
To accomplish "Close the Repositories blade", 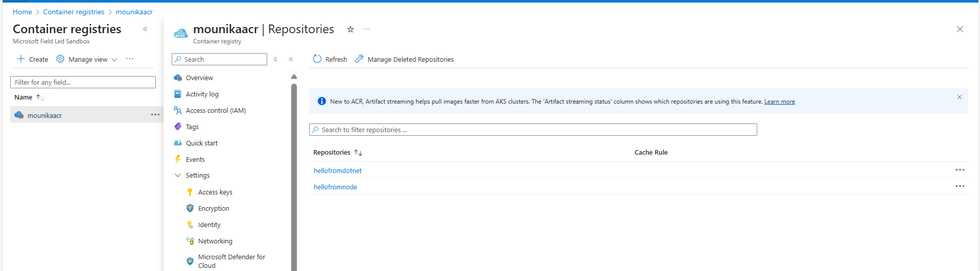I will [x=960, y=29].
